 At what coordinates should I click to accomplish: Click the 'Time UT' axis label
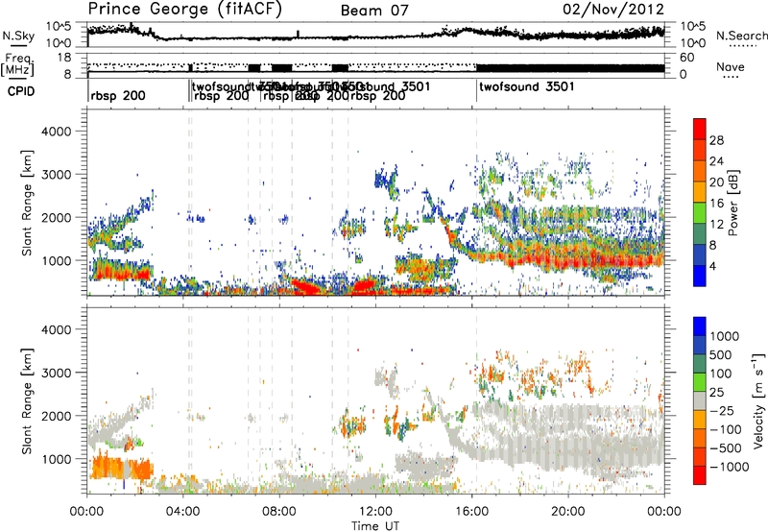click(375, 526)
